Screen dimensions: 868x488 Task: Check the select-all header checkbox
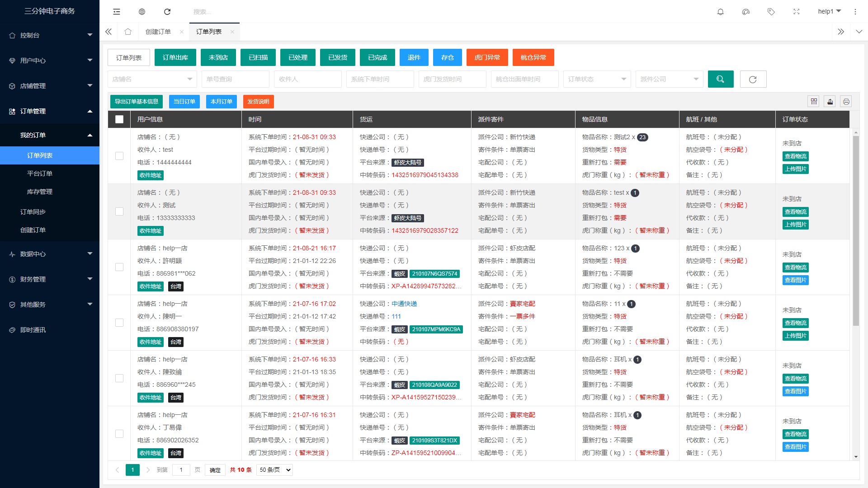119,119
